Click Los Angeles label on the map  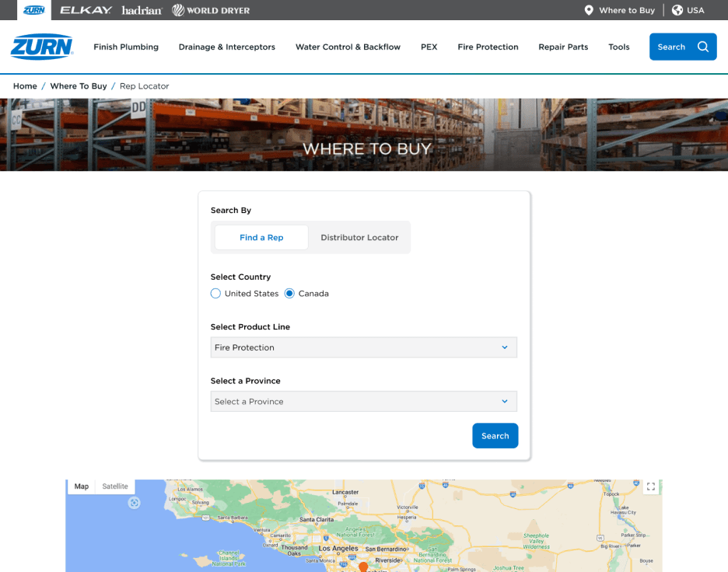(x=338, y=549)
